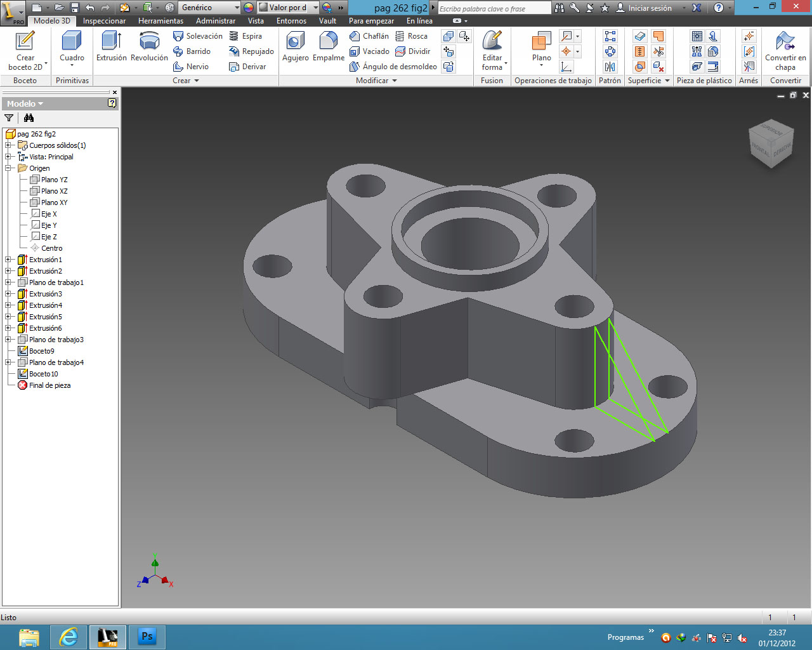The height and width of the screenshot is (650, 812).
Task: Click Final de pieza marker
Action: coord(44,385)
